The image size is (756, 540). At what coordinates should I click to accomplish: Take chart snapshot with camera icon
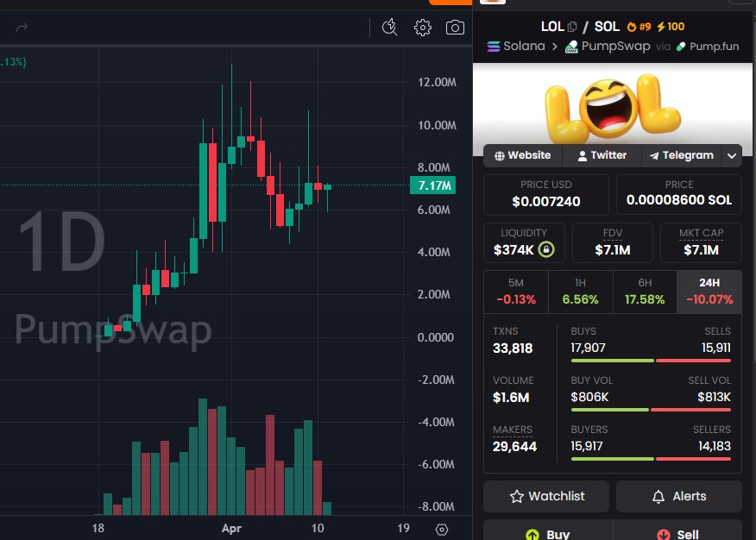(x=455, y=28)
